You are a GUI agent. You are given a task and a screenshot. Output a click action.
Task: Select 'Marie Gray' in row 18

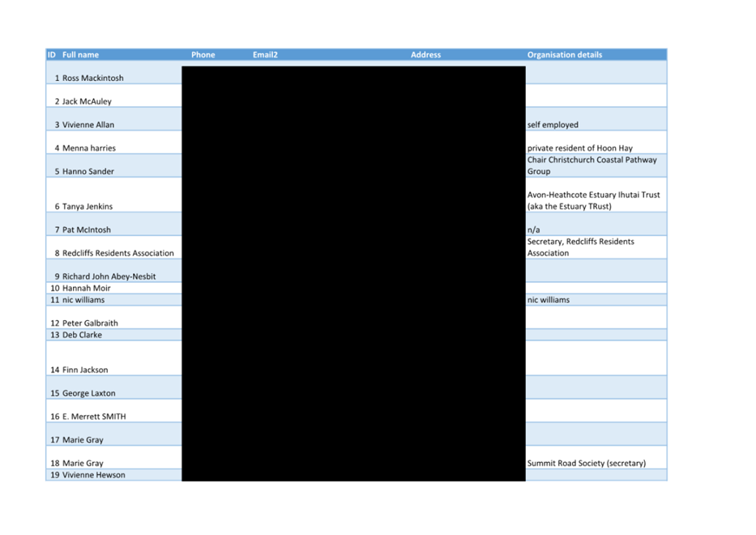tap(83, 463)
